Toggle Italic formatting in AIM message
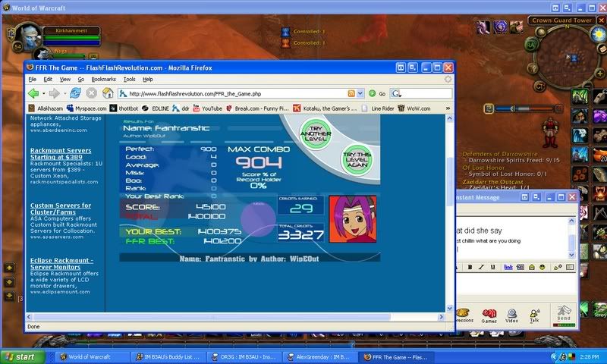Image resolution: width=607 pixels, height=364 pixels. 481,267
